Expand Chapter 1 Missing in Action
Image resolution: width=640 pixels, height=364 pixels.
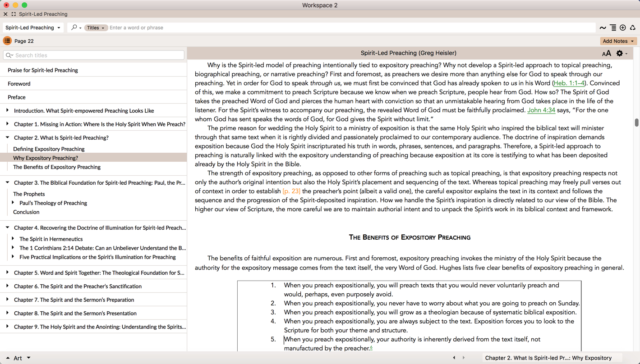coord(7,124)
